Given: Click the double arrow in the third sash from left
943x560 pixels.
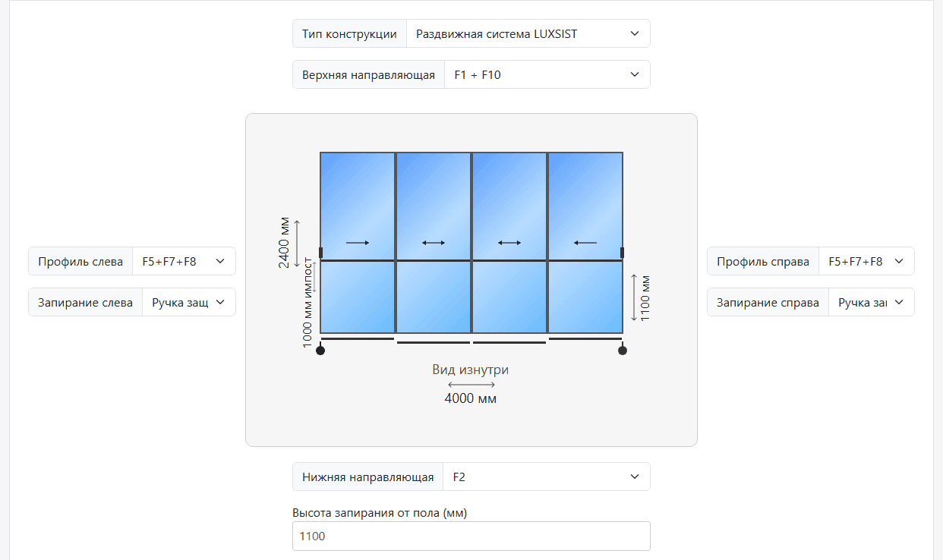Looking at the screenshot, I should point(509,243).
